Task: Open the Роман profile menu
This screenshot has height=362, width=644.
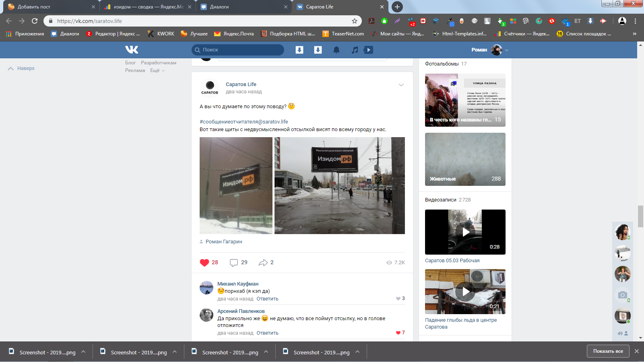Action: pyautogui.click(x=490, y=50)
